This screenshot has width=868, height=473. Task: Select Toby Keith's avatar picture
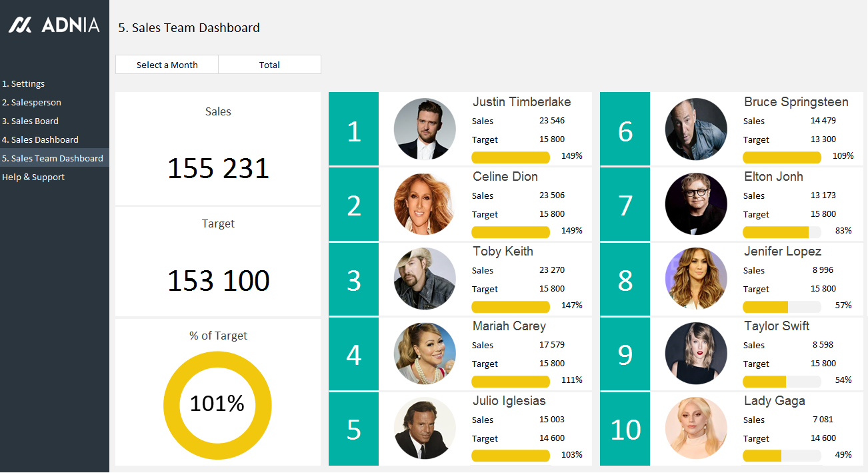click(x=425, y=279)
